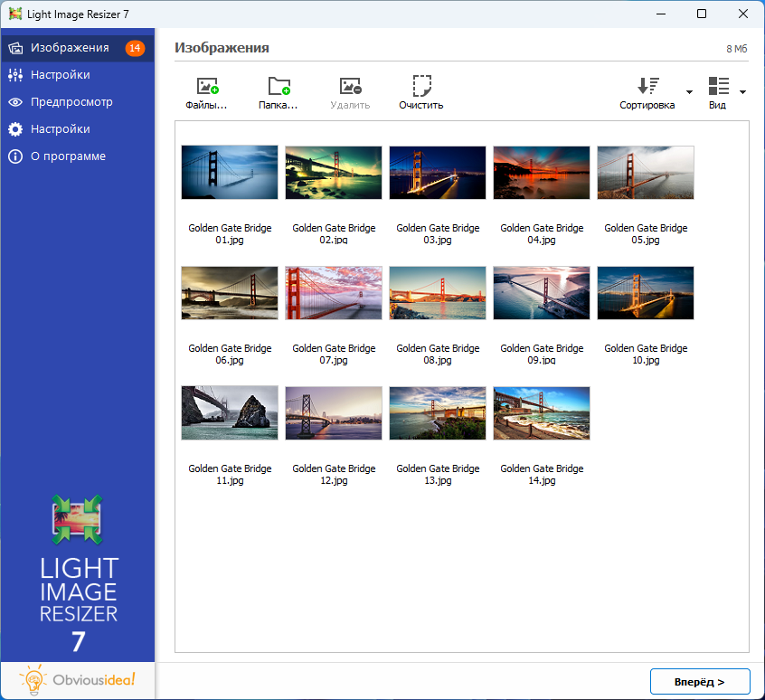765x700 pixels.
Task: Click the Сортировка sort icon
Action: click(647, 87)
